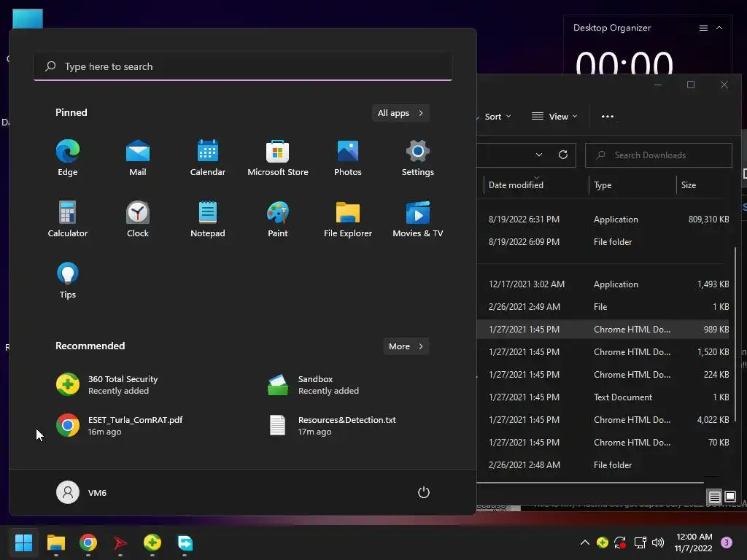Select the 1,520 KB Chrome HTML document

point(603,352)
